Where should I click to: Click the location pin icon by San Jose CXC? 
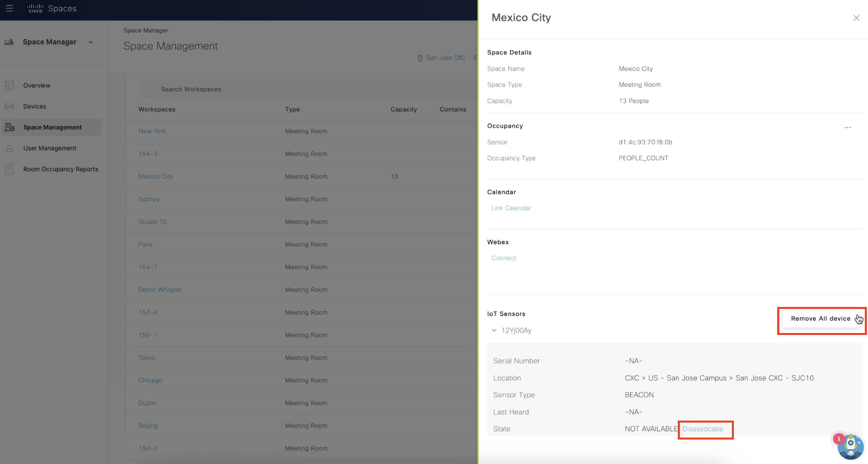(x=420, y=58)
